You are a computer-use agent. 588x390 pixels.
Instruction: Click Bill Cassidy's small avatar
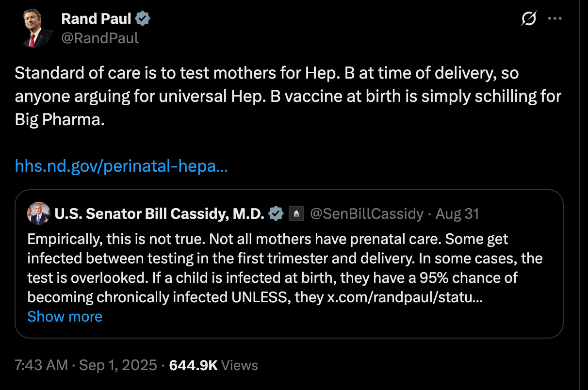tap(39, 213)
